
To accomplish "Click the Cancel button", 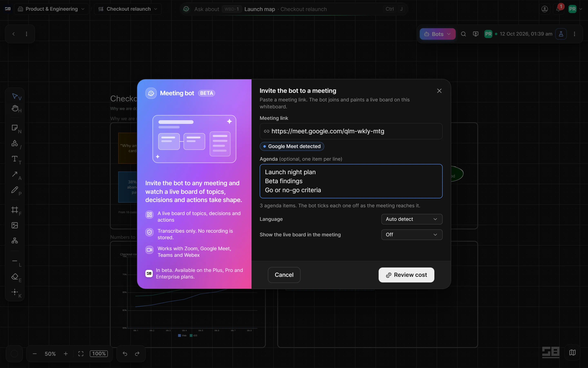I will tap(284, 275).
